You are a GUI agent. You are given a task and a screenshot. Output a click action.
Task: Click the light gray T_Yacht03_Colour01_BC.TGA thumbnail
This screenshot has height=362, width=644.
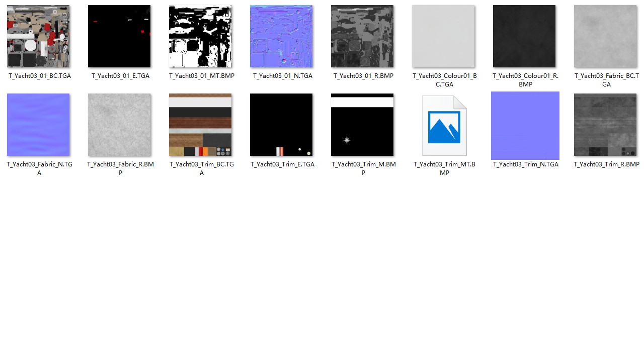(x=443, y=36)
